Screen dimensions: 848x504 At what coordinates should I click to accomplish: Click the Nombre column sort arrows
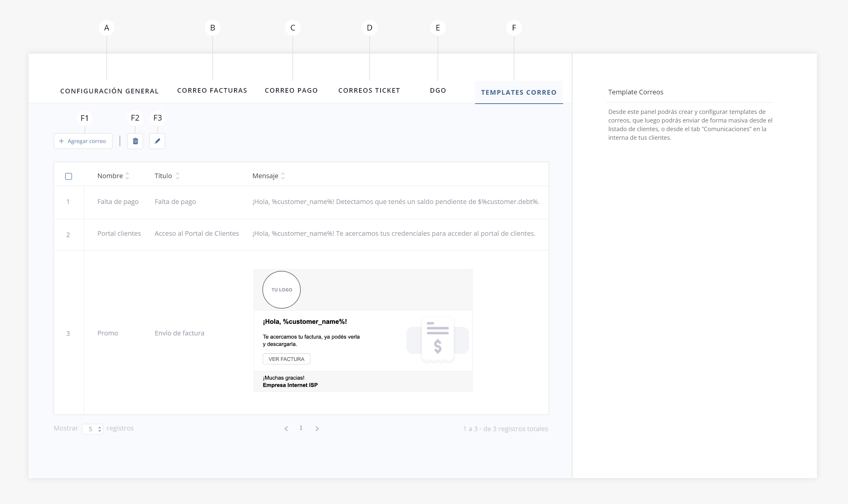pos(128,176)
